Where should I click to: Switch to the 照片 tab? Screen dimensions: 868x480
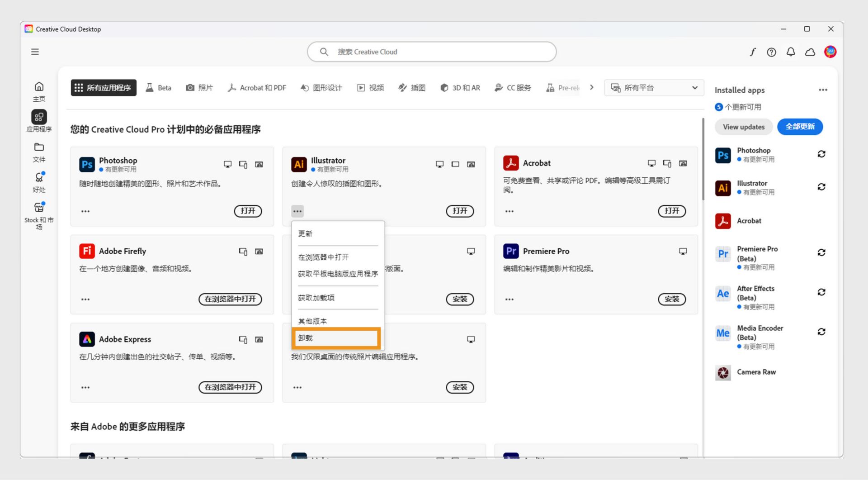199,88
